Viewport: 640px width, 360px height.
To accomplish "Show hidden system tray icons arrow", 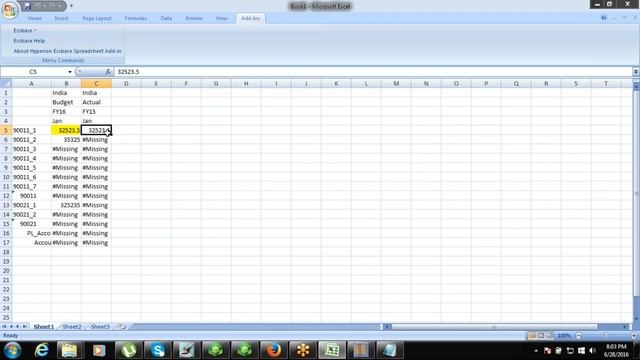I will (x=536, y=351).
